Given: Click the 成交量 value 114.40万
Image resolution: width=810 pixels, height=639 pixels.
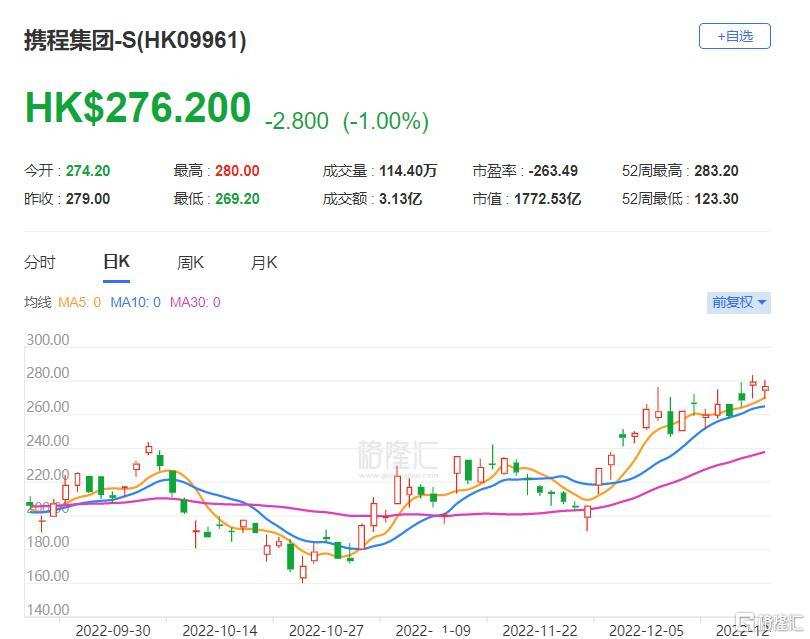Looking at the screenshot, I should (x=408, y=171).
